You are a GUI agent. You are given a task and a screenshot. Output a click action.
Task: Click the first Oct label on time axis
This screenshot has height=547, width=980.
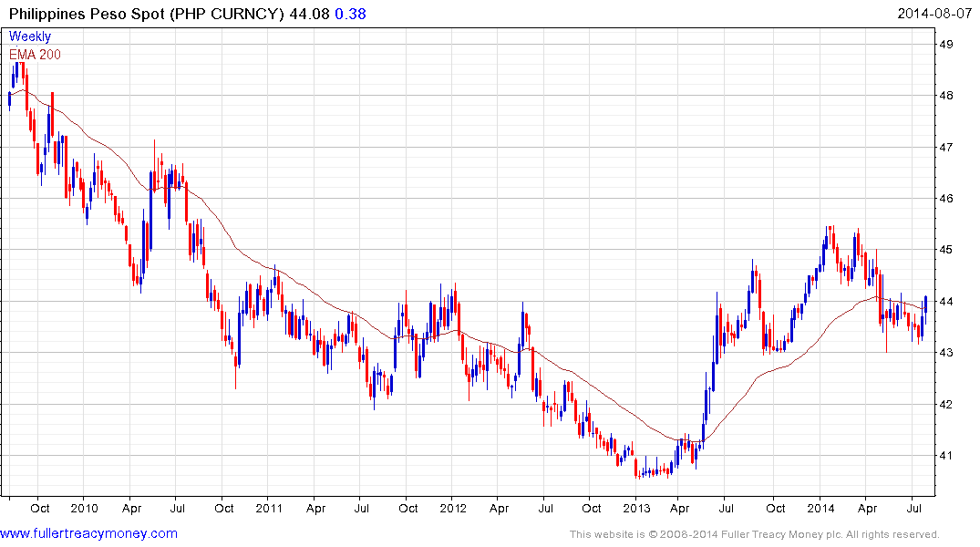(39, 508)
